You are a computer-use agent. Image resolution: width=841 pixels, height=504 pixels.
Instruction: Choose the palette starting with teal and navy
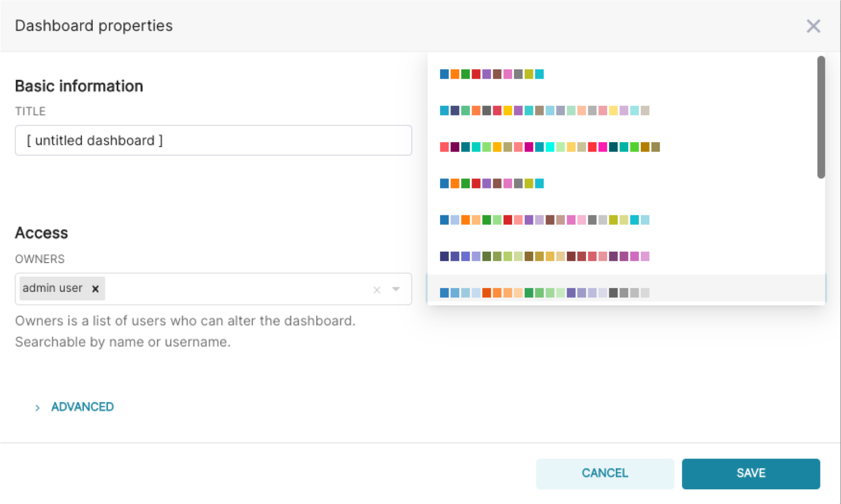(544, 111)
